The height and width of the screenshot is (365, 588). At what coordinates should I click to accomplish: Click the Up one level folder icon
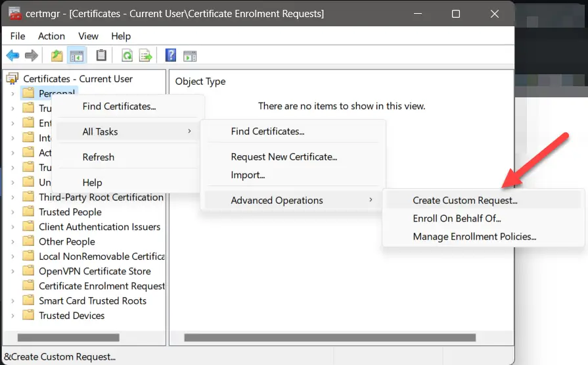pos(57,56)
